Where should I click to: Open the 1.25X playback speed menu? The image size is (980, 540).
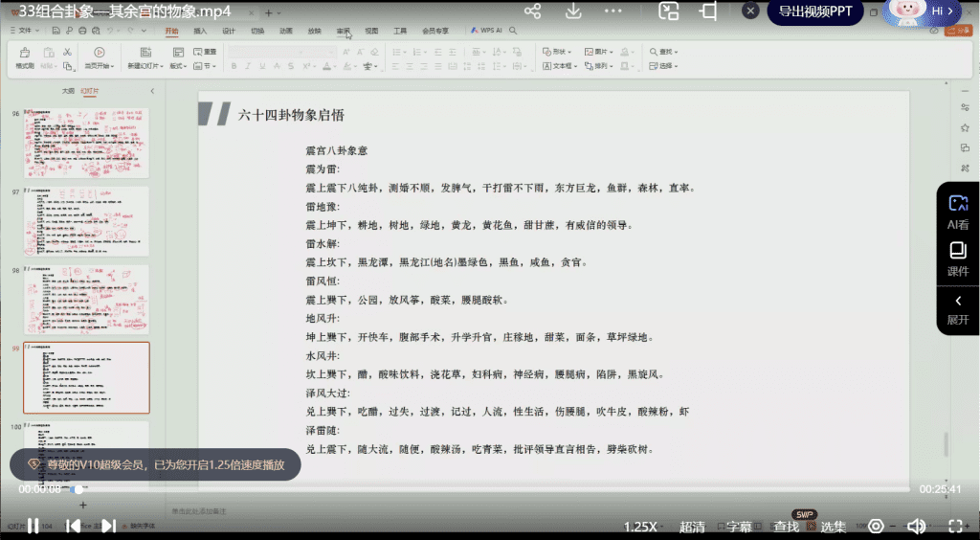click(x=639, y=527)
